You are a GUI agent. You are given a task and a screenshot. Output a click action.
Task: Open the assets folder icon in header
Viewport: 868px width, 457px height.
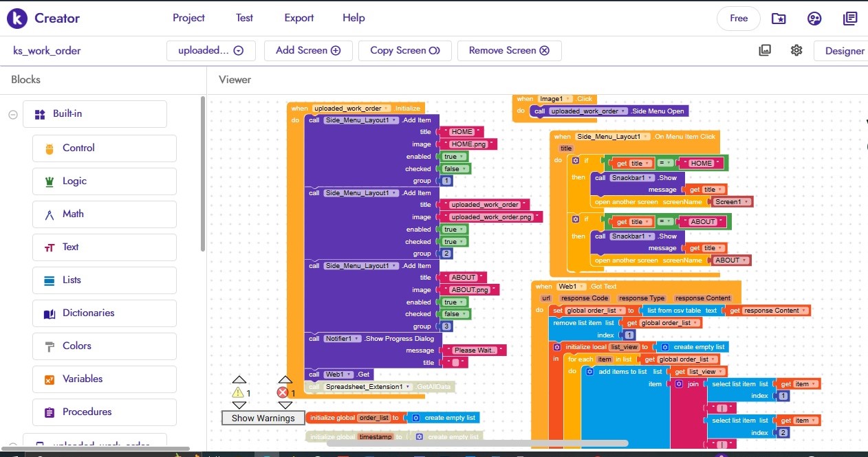tap(779, 19)
